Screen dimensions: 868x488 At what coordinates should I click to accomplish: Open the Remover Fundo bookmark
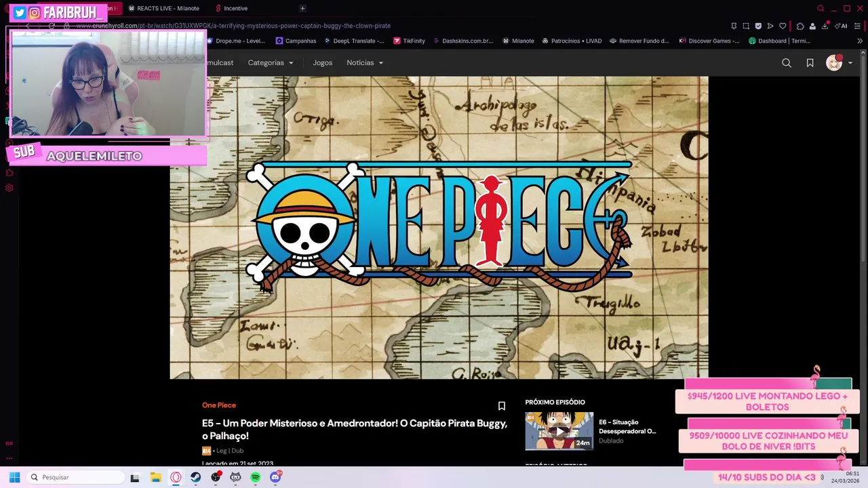639,41
